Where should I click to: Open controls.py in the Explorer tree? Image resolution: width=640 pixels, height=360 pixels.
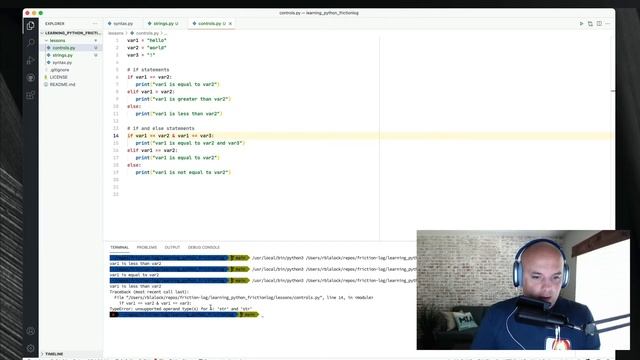71,48
